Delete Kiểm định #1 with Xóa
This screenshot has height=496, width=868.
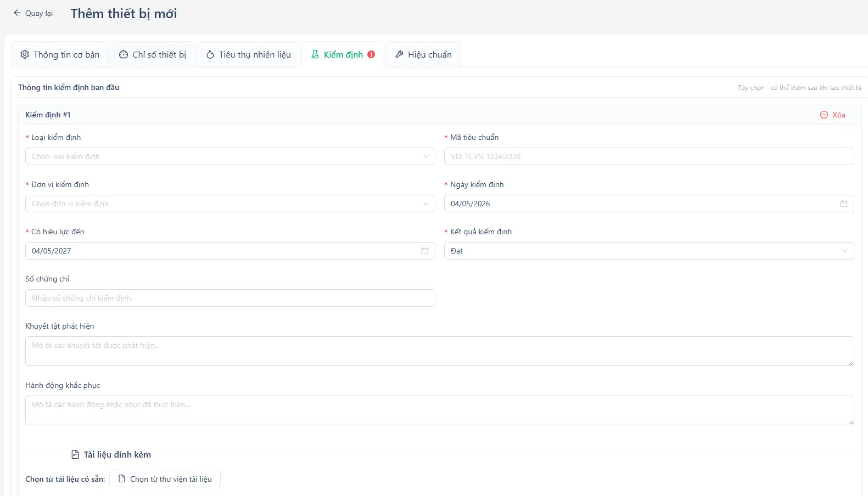click(x=832, y=115)
